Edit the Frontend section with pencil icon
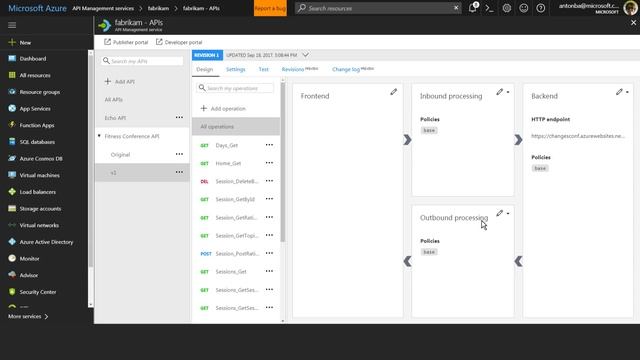This screenshot has width=640, height=360. pyautogui.click(x=393, y=92)
